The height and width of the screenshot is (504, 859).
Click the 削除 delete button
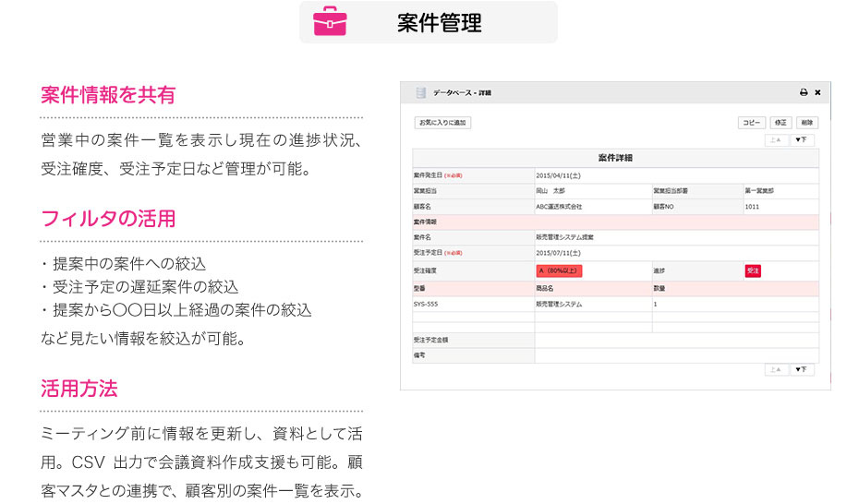806,123
